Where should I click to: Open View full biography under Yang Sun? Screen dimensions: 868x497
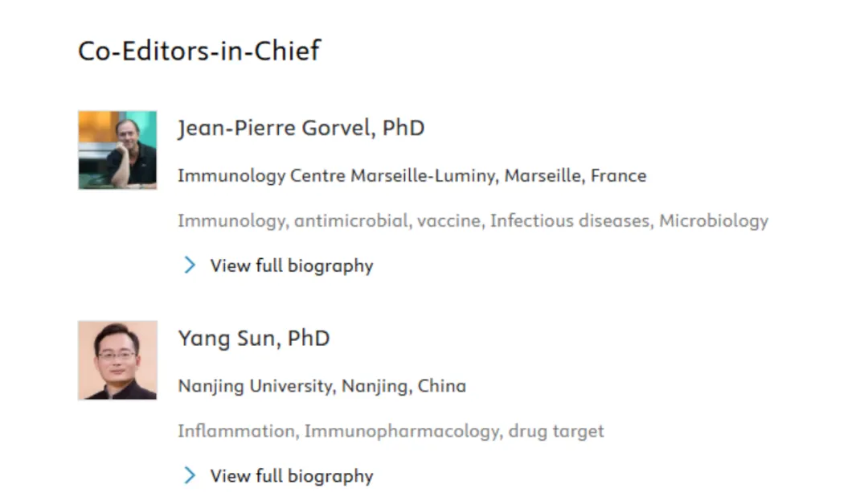pyautogui.click(x=292, y=477)
